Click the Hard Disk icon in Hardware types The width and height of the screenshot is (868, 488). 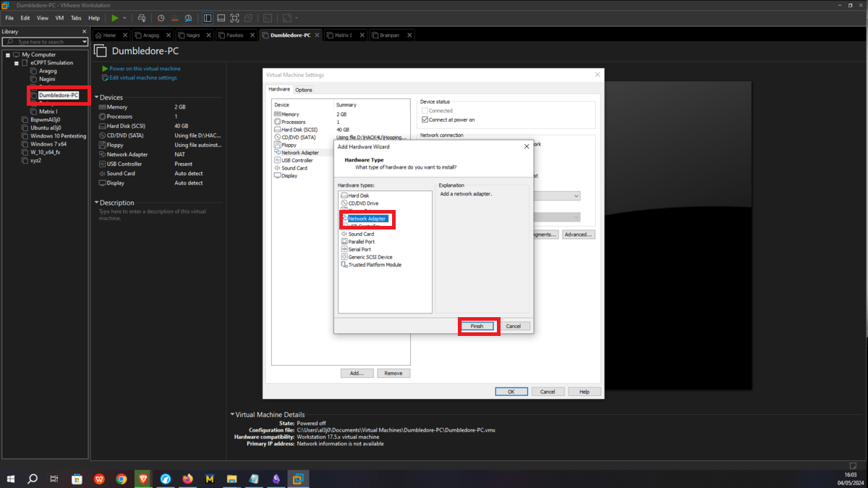pyautogui.click(x=344, y=195)
